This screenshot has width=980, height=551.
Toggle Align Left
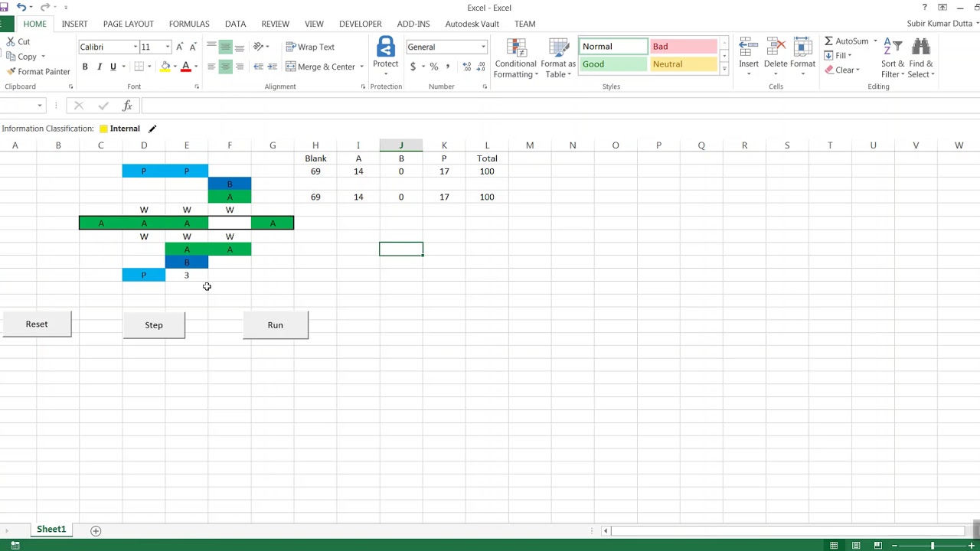click(211, 67)
